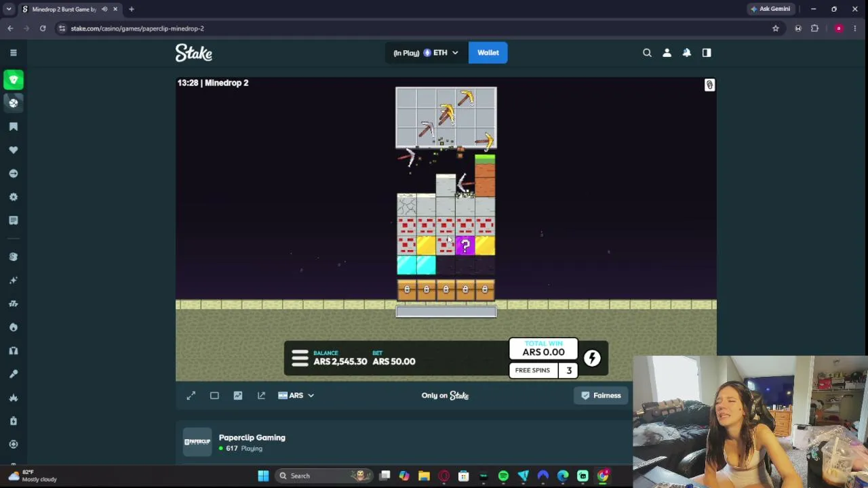Screen dimensions: 868x488
Task: Open the Fairness panel
Action: click(x=601, y=395)
